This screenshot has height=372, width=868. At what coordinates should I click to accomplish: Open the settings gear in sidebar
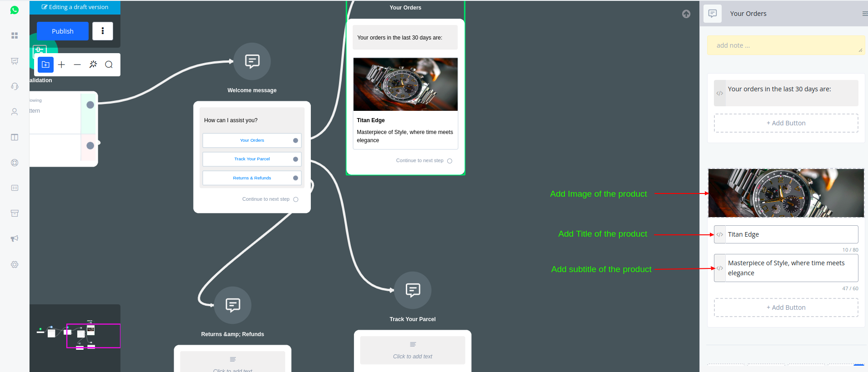(x=15, y=264)
